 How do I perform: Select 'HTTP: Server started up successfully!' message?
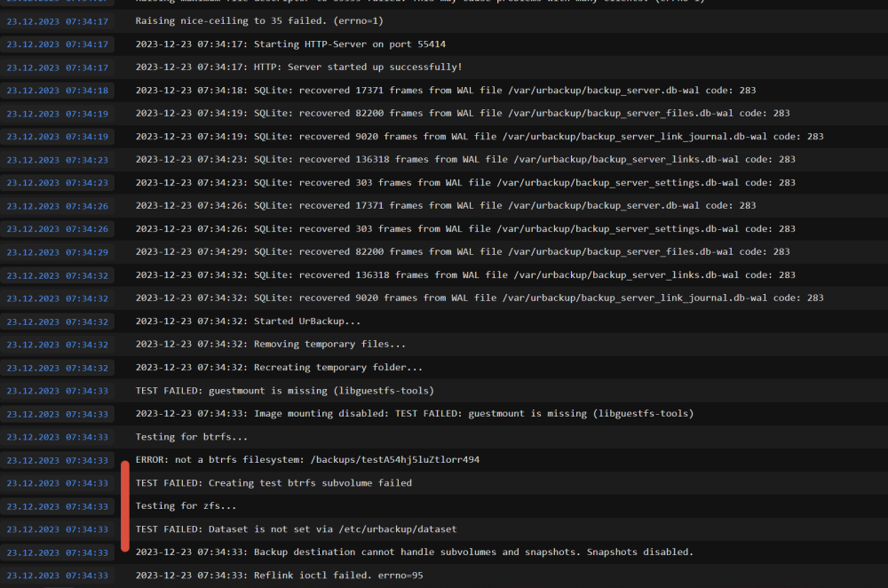pyautogui.click(x=298, y=67)
